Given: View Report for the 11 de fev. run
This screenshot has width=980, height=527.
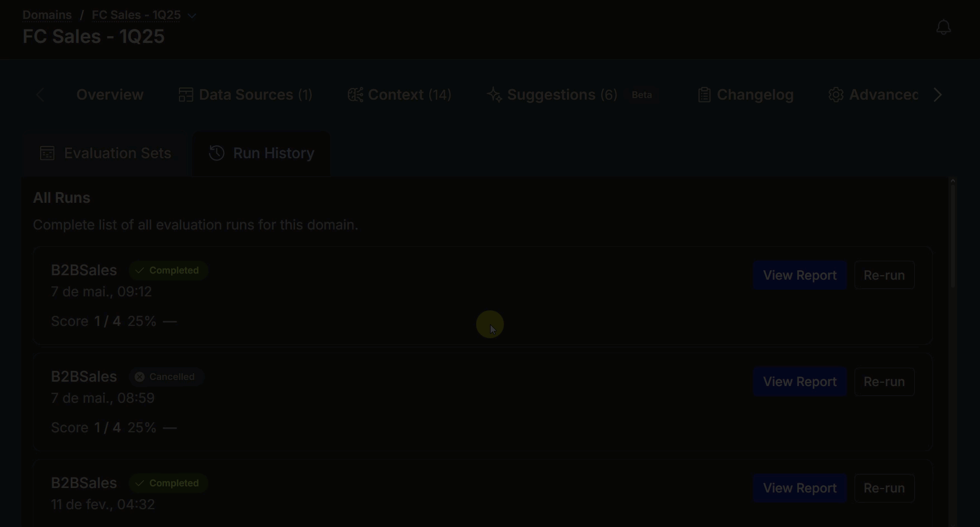Looking at the screenshot, I should click(x=799, y=488).
